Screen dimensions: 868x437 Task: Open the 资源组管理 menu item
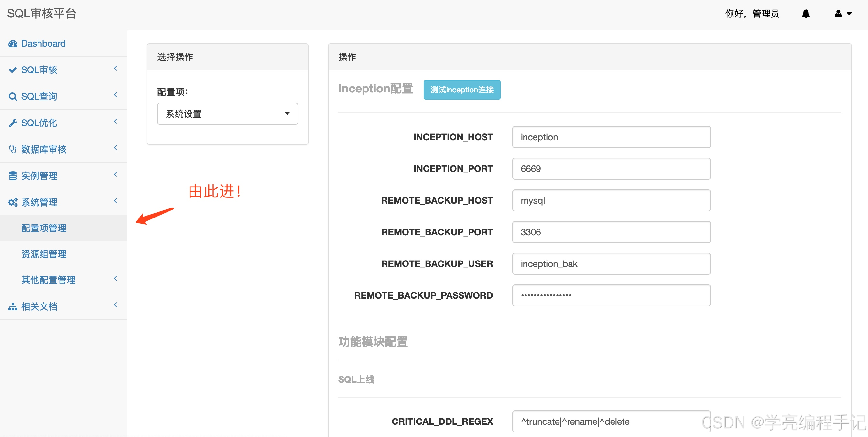click(43, 254)
